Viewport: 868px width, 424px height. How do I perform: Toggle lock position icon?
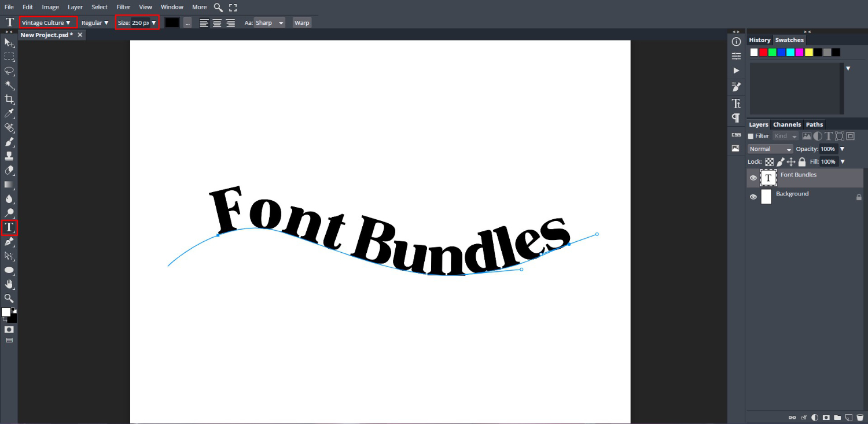pos(791,162)
